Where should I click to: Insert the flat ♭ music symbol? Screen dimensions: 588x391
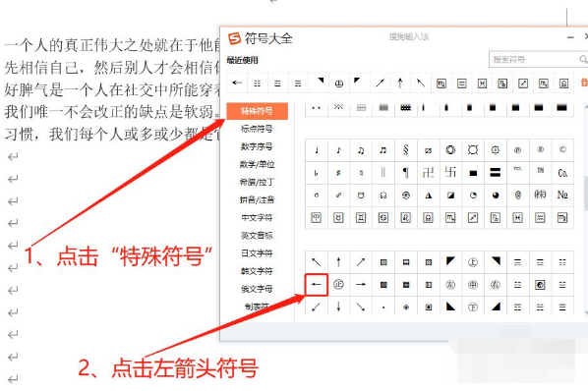pyautogui.click(x=317, y=173)
